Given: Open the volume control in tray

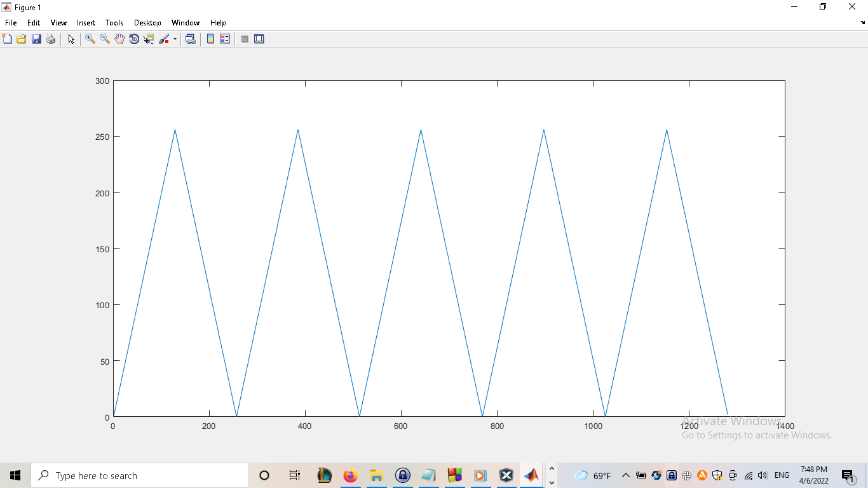Looking at the screenshot, I should click(763, 475).
